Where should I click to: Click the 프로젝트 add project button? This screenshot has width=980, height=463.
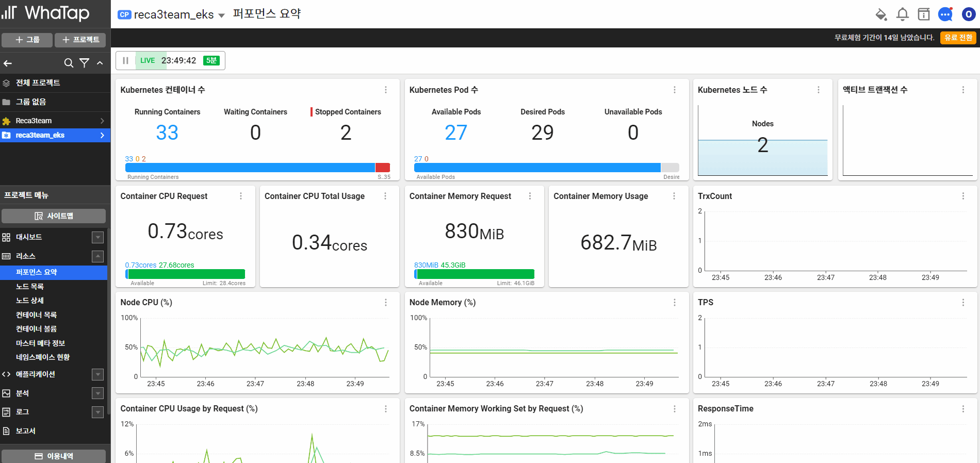tap(80, 40)
